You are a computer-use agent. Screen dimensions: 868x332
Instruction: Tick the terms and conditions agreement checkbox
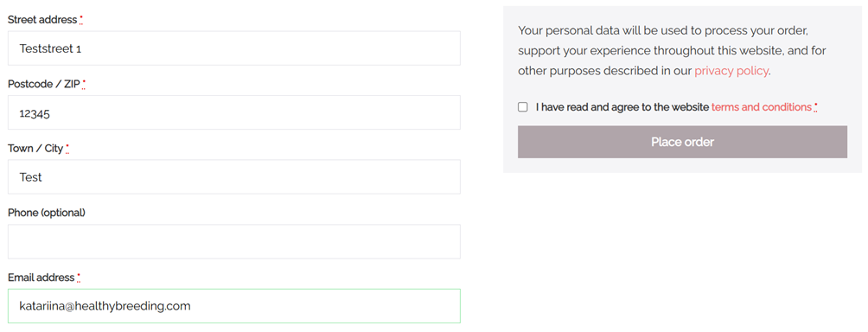[522, 107]
